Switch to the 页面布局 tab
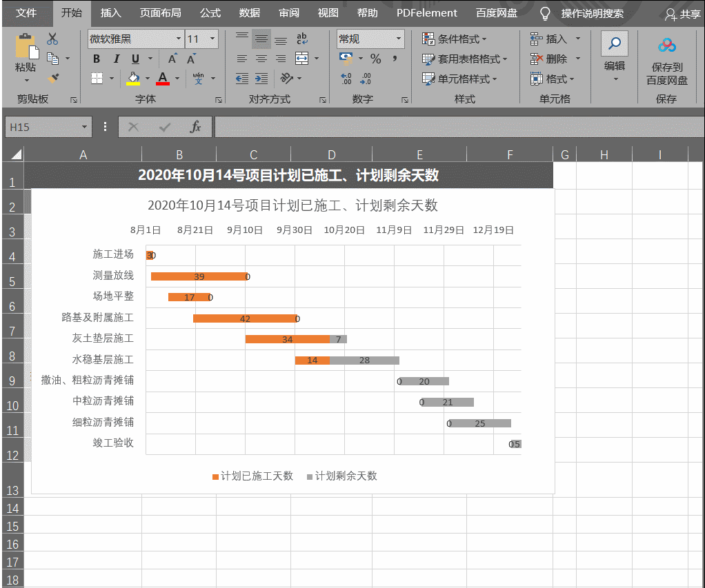 (x=160, y=13)
